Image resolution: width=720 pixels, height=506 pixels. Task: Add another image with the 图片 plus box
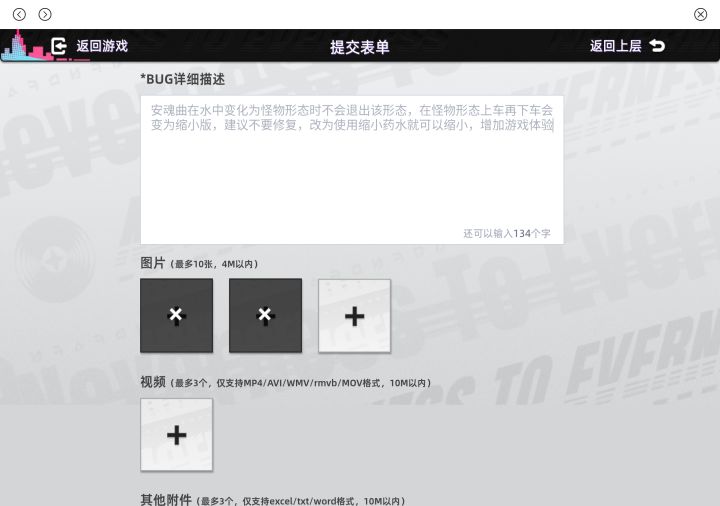click(x=354, y=316)
